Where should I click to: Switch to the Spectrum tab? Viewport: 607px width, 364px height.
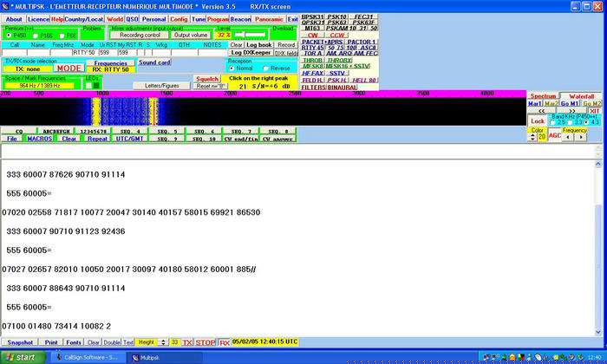coord(543,96)
